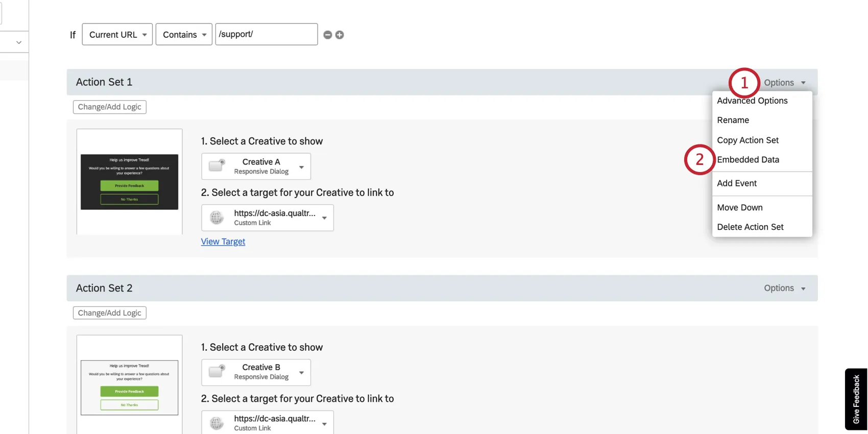The width and height of the screenshot is (868, 434).
Task: Select Embedded Data from Options menu
Action: click(x=748, y=160)
